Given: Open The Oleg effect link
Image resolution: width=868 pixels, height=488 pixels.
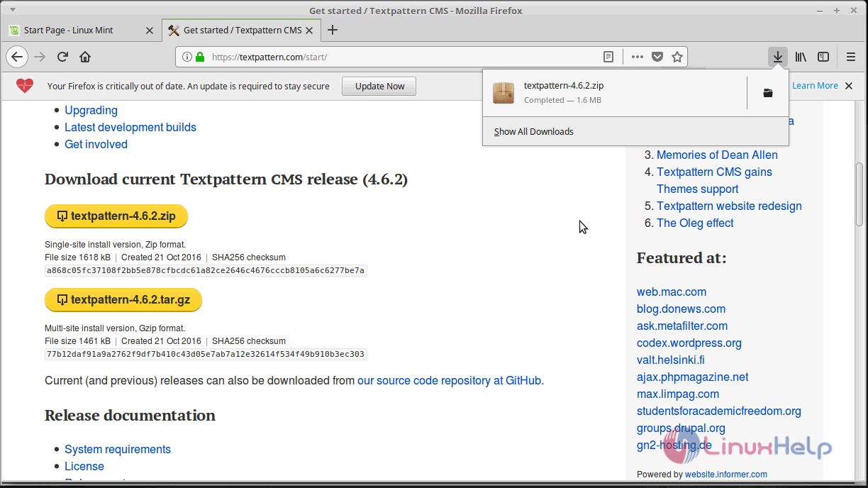Looking at the screenshot, I should pyautogui.click(x=695, y=223).
